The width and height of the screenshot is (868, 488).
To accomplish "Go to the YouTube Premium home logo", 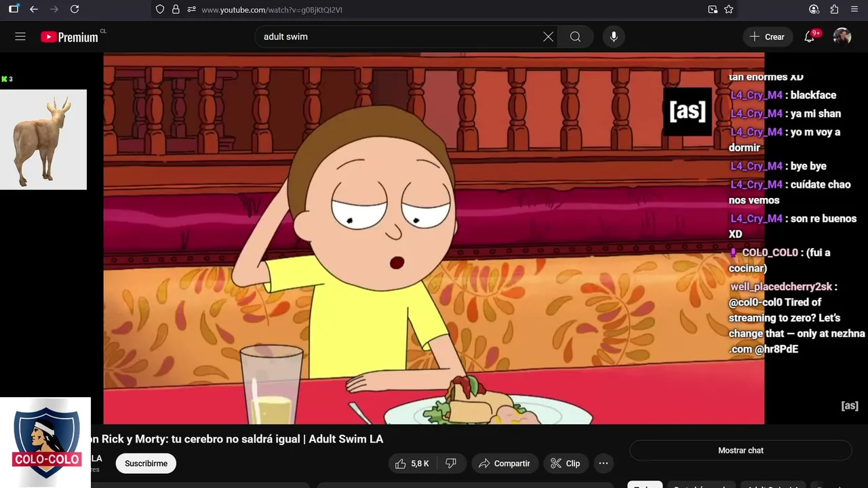I will click(69, 37).
